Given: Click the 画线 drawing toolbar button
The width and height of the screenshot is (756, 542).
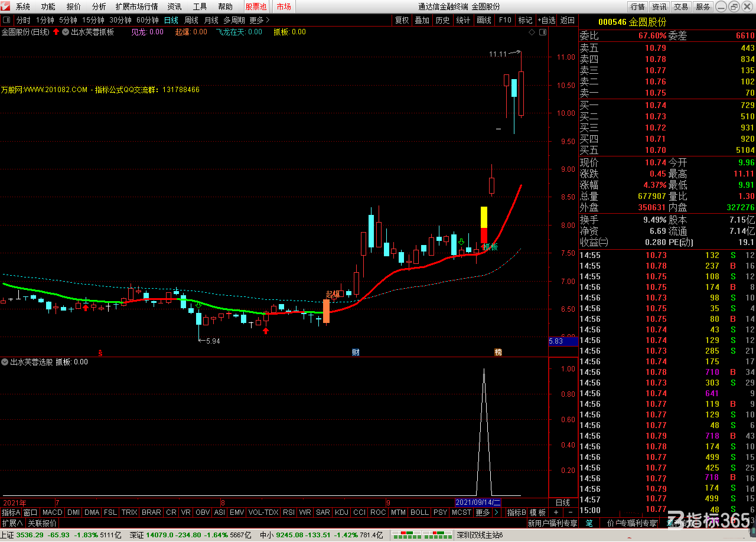Looking at the screenshot, I should tap(484, 20).
